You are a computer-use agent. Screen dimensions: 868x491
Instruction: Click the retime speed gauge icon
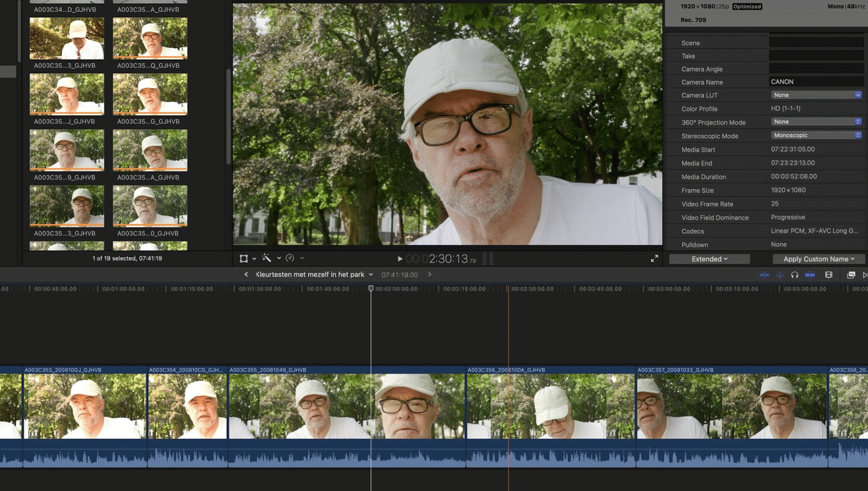click(290, 258)
